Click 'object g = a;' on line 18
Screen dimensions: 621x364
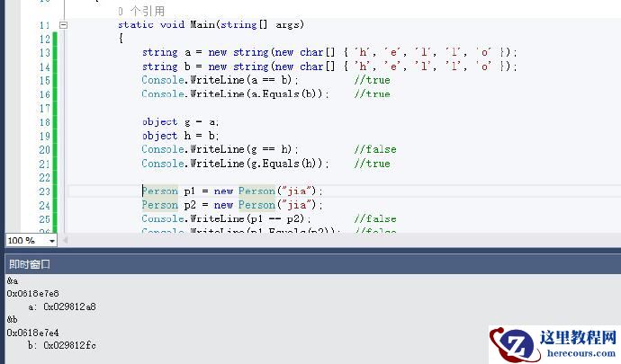pyautogui.click(x=181, y=122)
